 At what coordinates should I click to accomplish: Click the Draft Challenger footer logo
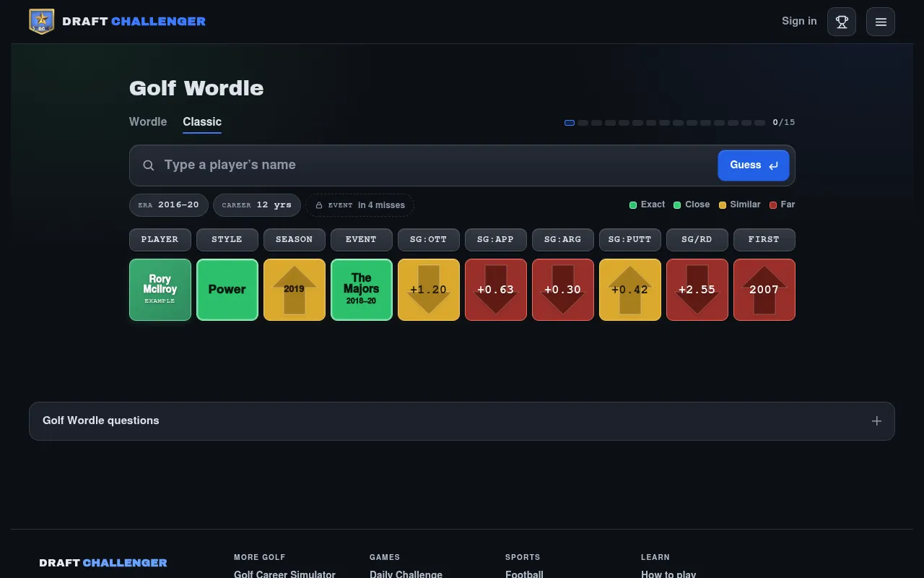click(103, 563)
